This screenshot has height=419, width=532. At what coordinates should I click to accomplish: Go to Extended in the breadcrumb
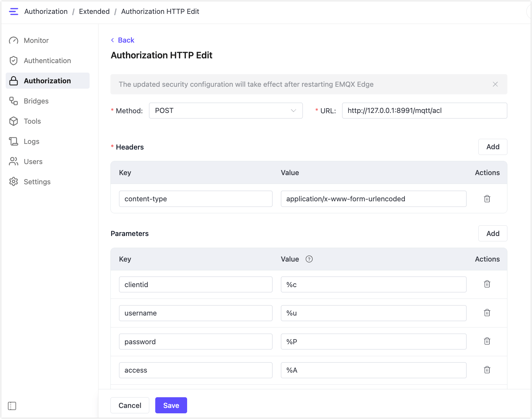tap(94, 11)
